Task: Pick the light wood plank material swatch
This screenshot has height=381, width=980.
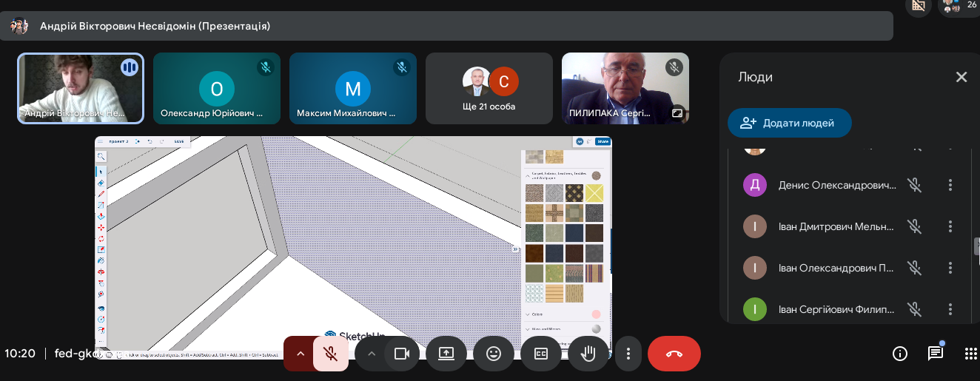Action: (x=554, y=293)
